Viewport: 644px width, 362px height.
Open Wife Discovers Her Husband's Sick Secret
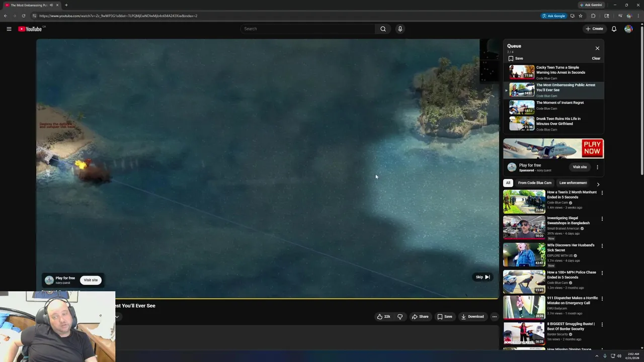pos(571,247)
